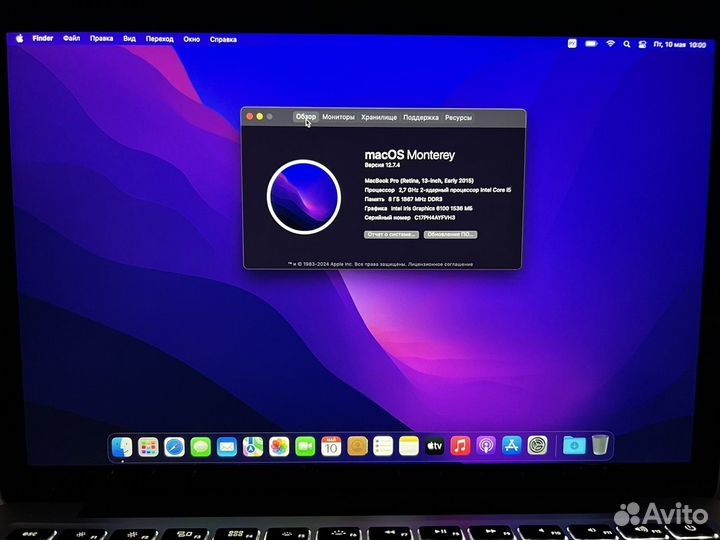Screen dimensions: 720x540
Task: Click the Память 8 ГБ DDR3 line
Action: pos(403,199)
